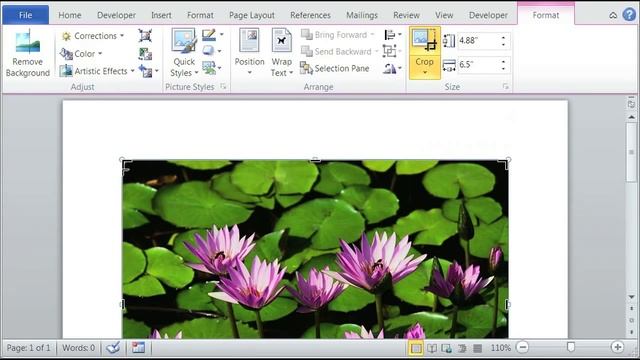This screenshot has height=360, width=640.
Task: Select the Picture Tools Format tab
Action: pos(546,15)
